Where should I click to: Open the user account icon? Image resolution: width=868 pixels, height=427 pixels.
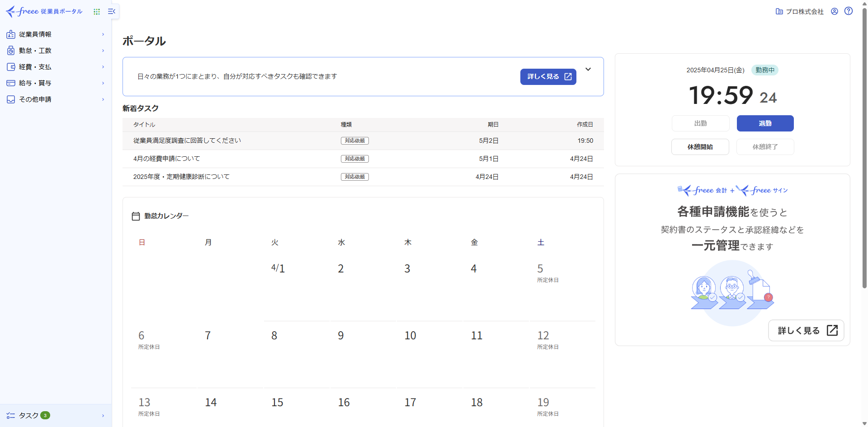835,11
